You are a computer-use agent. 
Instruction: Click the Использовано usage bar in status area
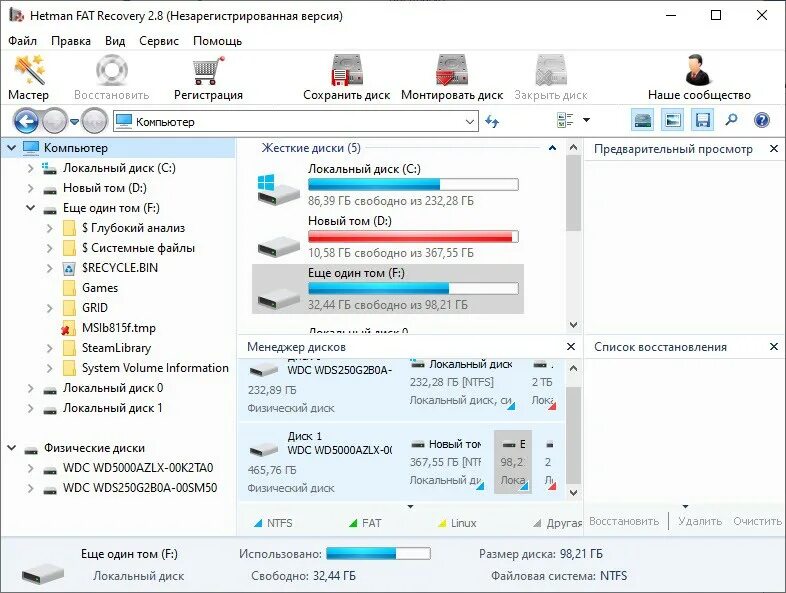[x=378, y=553]
